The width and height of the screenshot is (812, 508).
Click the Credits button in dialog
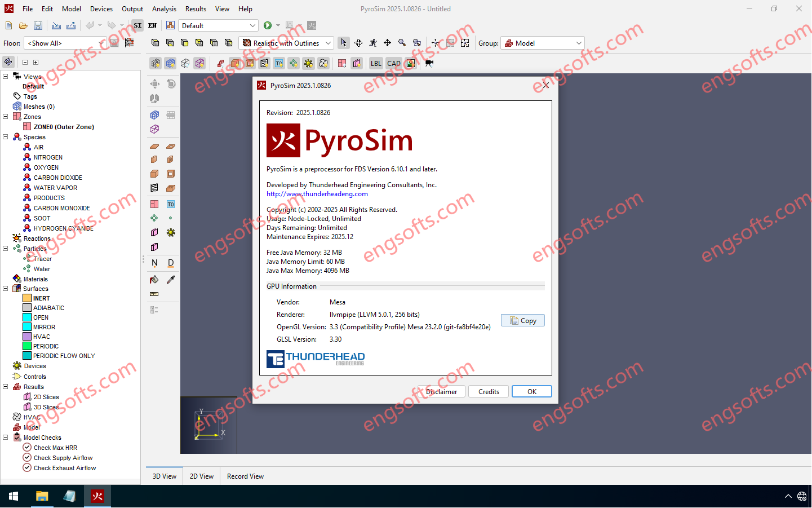[489, 392]
